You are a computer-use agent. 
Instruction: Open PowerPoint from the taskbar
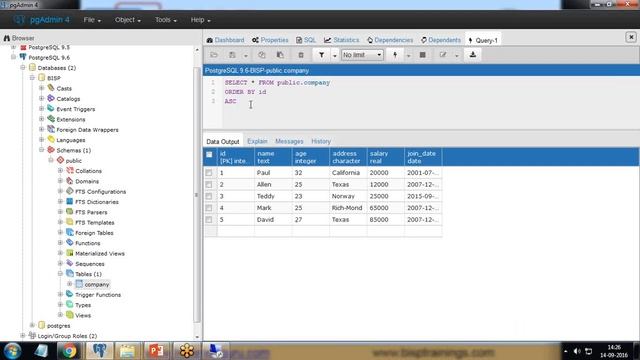pyautogui.click(x=156, y=351)
